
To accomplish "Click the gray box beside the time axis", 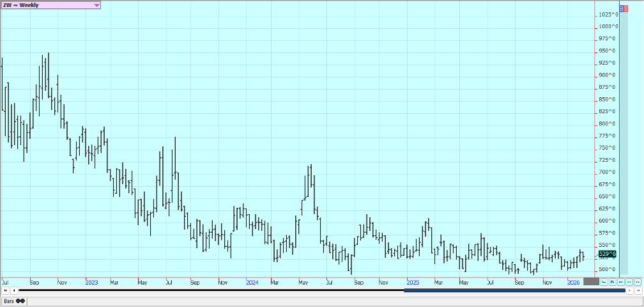I will tap(592, 281).
